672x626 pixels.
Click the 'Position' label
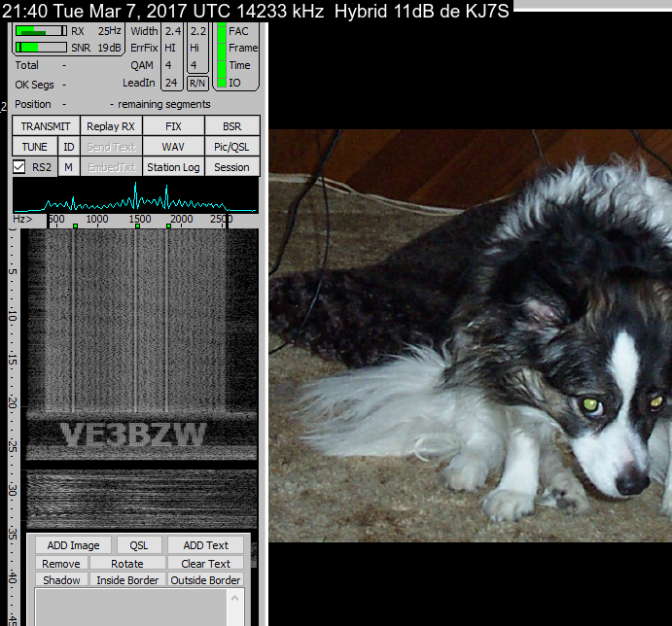pos(32,104)
